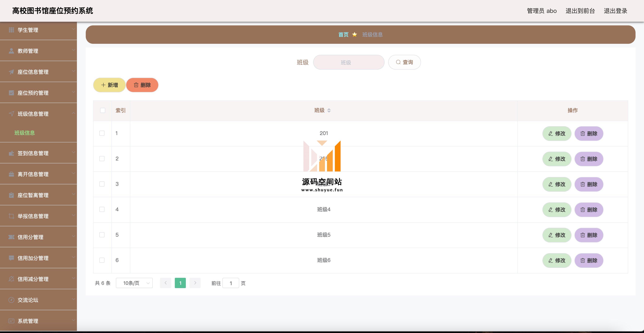
Task: Click the sort arrows on 班级 column
Action: tap(329, 111)
